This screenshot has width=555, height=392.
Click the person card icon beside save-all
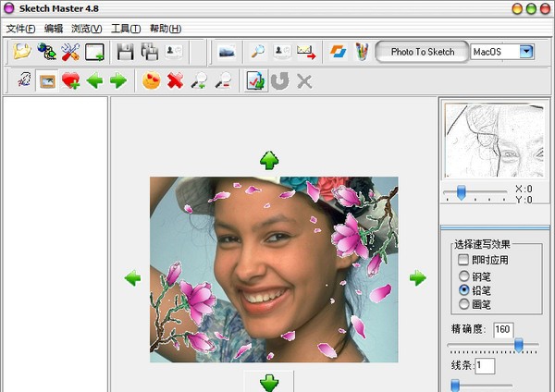(174, 52)
